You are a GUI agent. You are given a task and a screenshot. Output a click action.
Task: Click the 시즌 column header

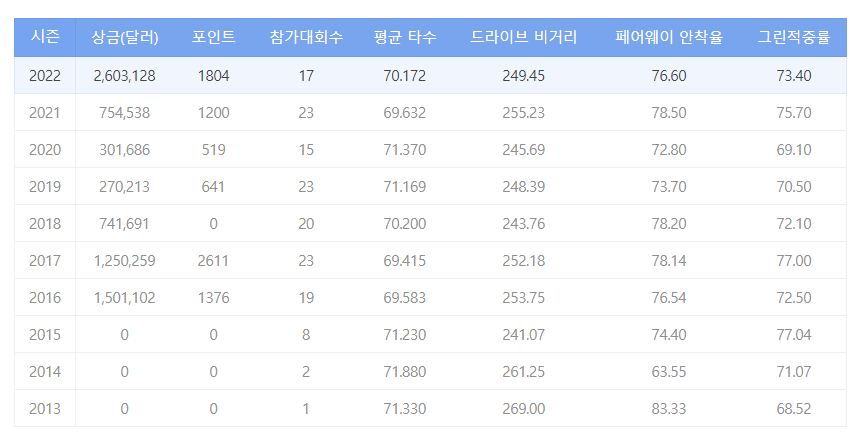pyautogui.click(x=45, y=37)
